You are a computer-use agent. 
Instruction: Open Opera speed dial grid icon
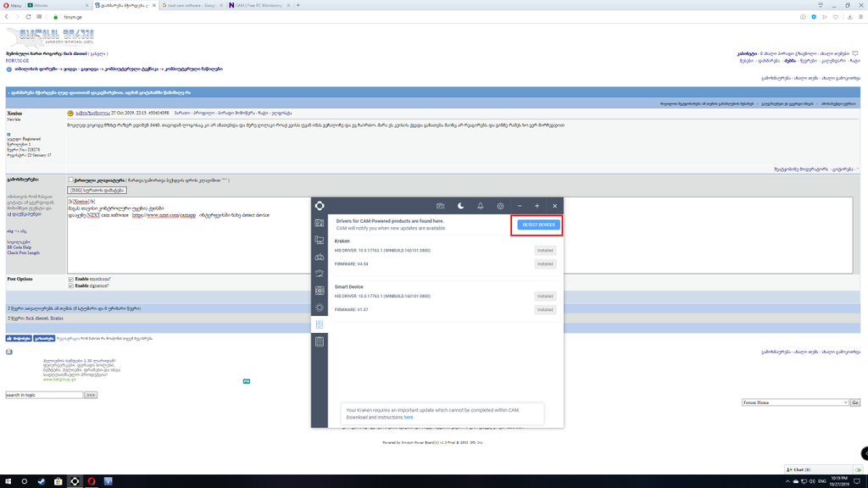39,17
